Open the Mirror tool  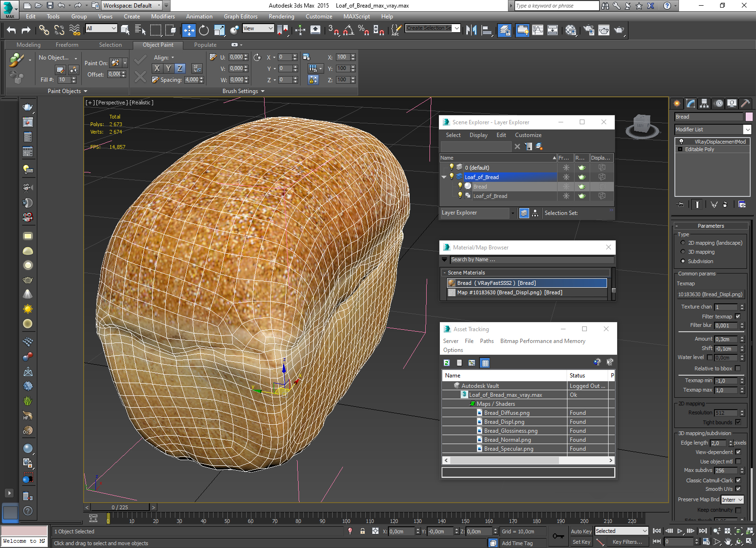471,30
